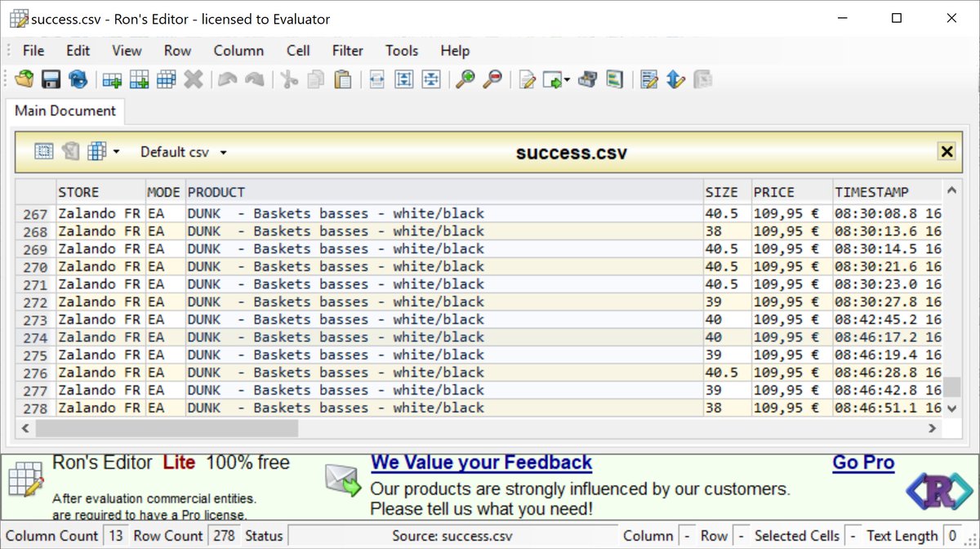Open the File menu
This screenshot has width=980, height=549.
[33, 51]
